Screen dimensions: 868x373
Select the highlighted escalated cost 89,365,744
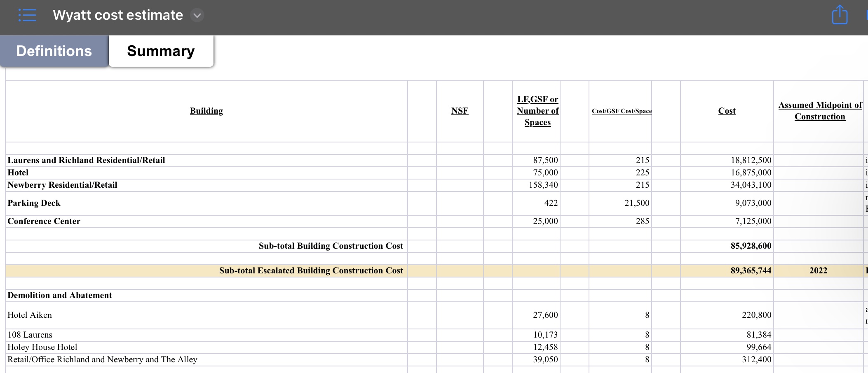pyautogui.click(x=751, y=270)
